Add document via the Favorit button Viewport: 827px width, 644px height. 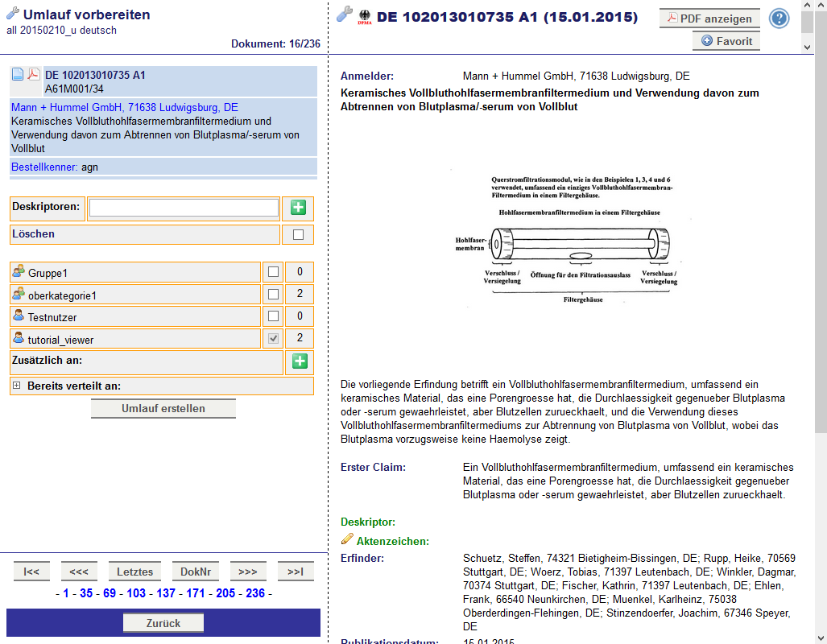(726, 41)
